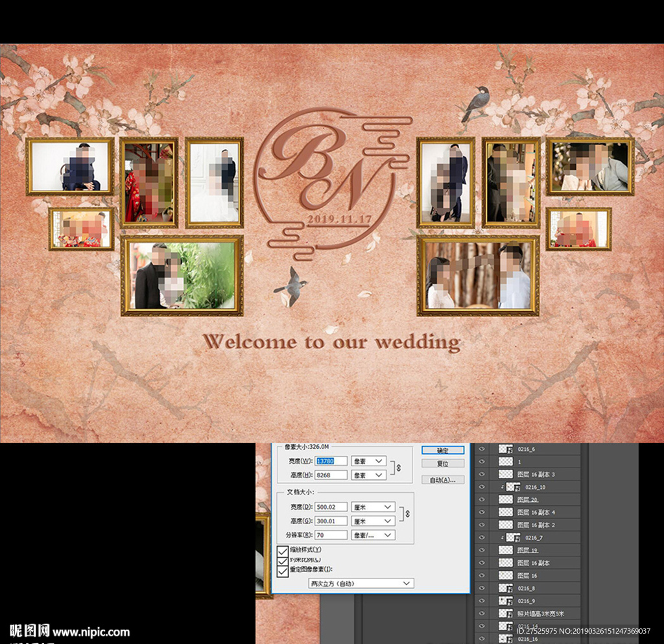Hide the layer named 1 via eye icon
Viewport: 664px width, 644px height.
tap(482, 462)
